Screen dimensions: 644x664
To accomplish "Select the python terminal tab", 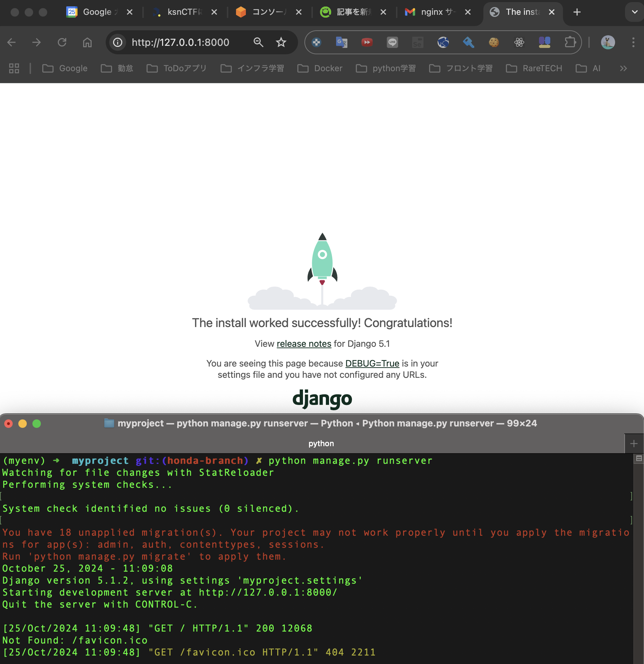I will [x=321, y=444].
